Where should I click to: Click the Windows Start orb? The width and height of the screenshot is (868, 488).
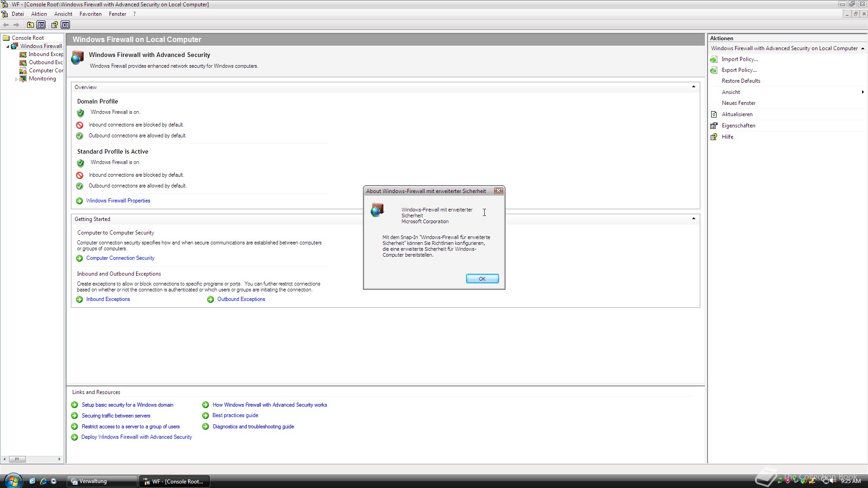(x=13, y=481)
